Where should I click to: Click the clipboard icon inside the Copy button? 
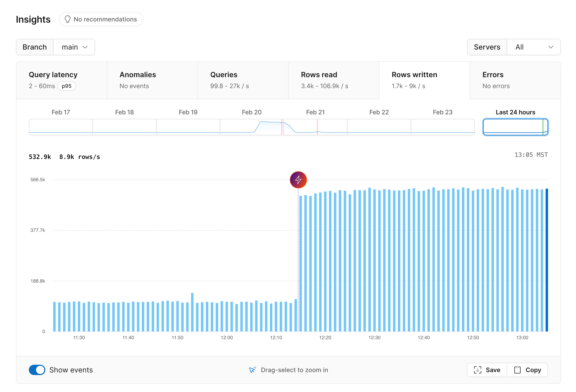tap(518, 370)
